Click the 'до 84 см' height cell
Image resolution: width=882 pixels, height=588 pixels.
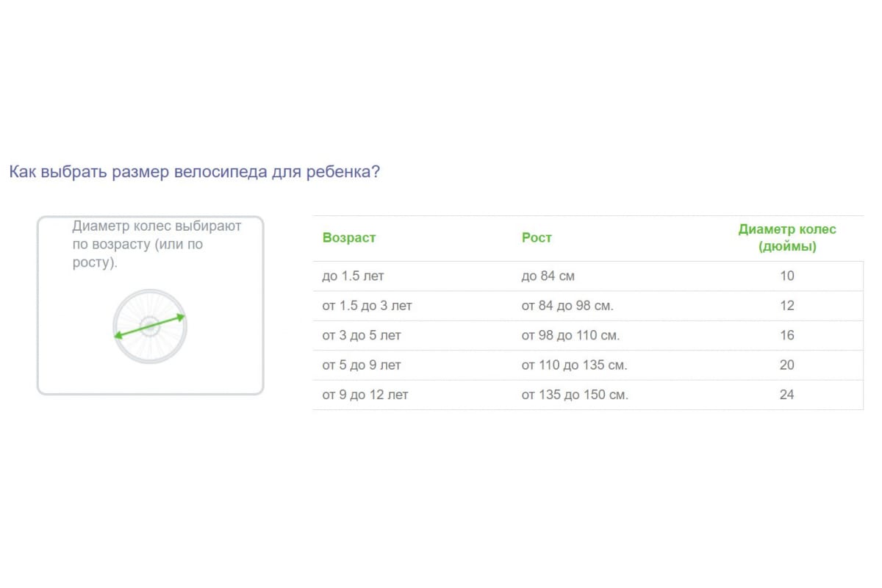pos(548,276)
